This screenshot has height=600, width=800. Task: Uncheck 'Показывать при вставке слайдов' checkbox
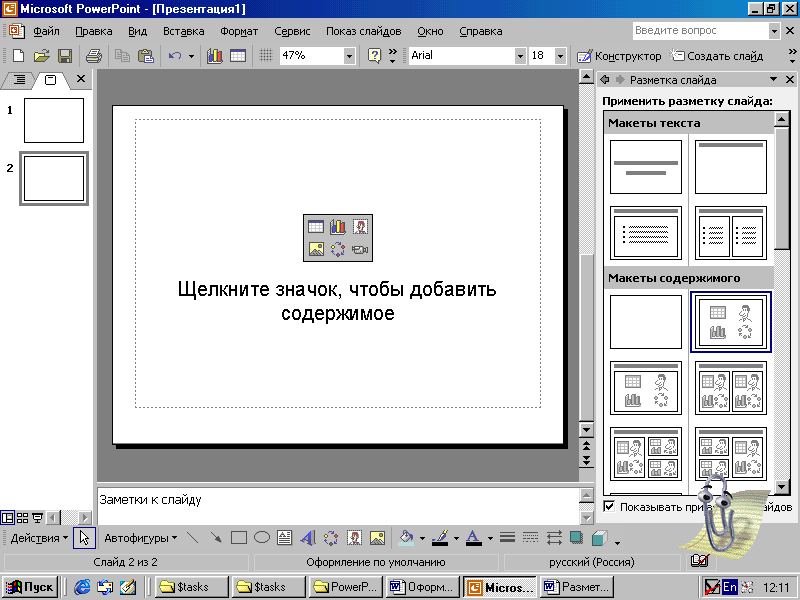pyautogui.click(x=609, y=506)
